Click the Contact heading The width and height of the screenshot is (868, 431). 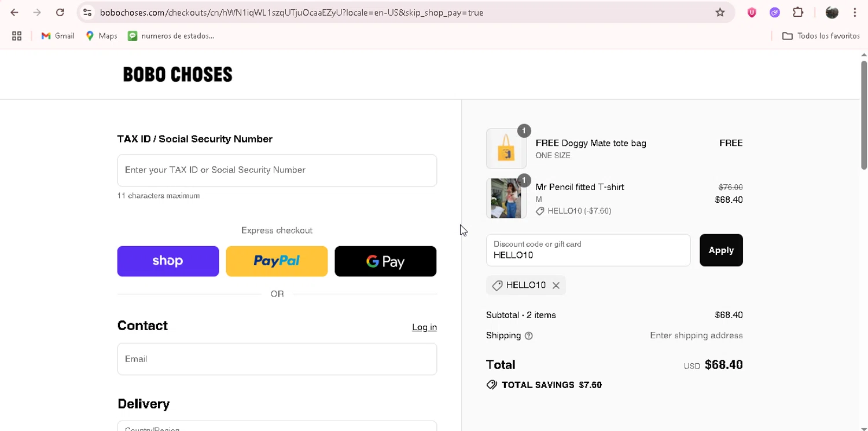point(142,326)
